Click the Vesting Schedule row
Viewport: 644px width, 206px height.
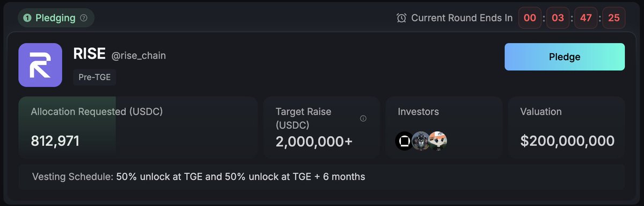[x=322, y=176]
